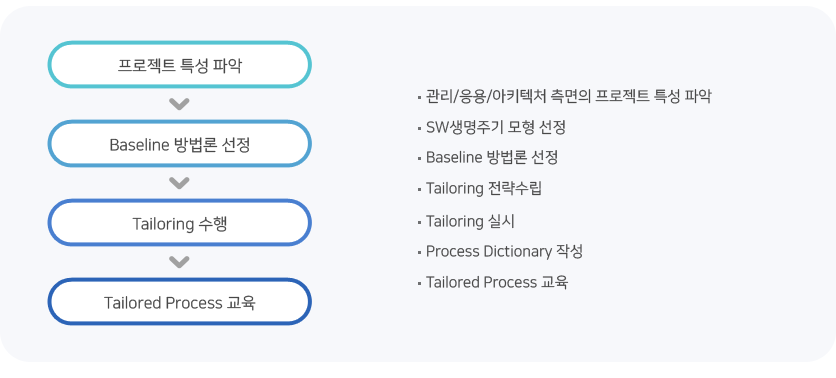This screenshot has height=378, width=836.
Task: Click the bullet marker before Process Dictionary 작성
Action: click(x=420, y=253)
